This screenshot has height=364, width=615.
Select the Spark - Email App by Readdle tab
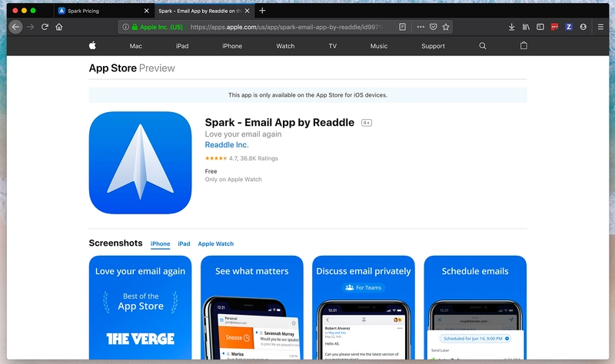pyautogui.click(x=204, y=11)
